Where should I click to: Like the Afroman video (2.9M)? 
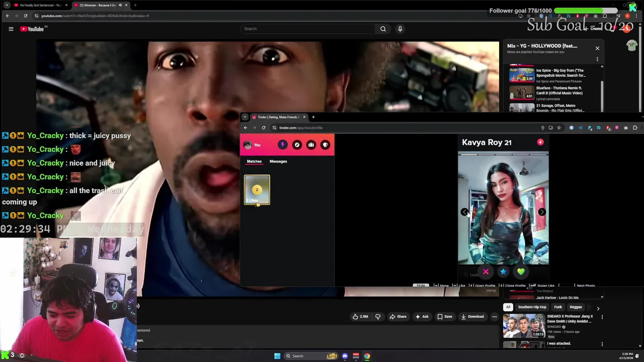tap(360, 317)
